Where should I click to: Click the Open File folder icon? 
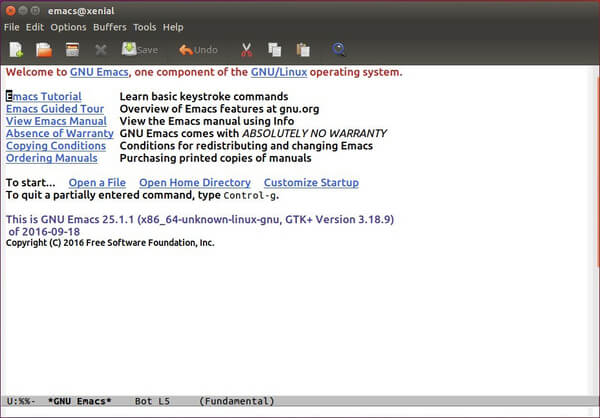[44, 50]
